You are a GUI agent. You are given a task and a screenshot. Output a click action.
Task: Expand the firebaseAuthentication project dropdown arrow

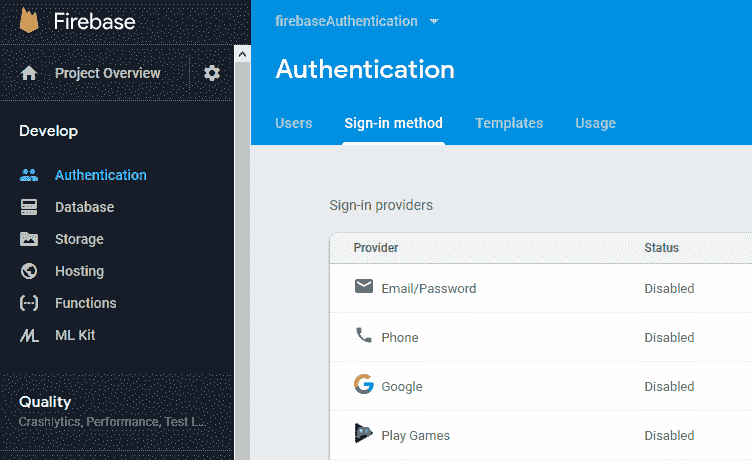pos(434,22)
